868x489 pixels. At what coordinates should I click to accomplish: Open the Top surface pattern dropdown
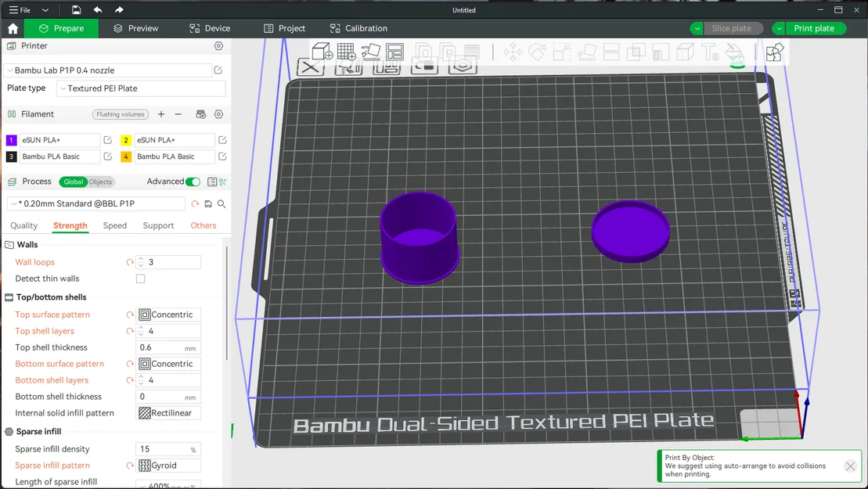pyautogui.click(x=168, y=315)
